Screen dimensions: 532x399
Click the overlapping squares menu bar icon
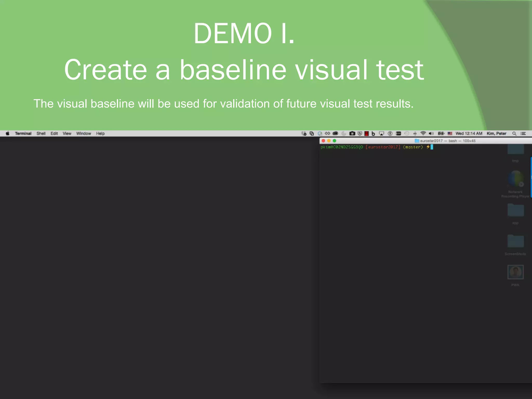click(312, 133)
